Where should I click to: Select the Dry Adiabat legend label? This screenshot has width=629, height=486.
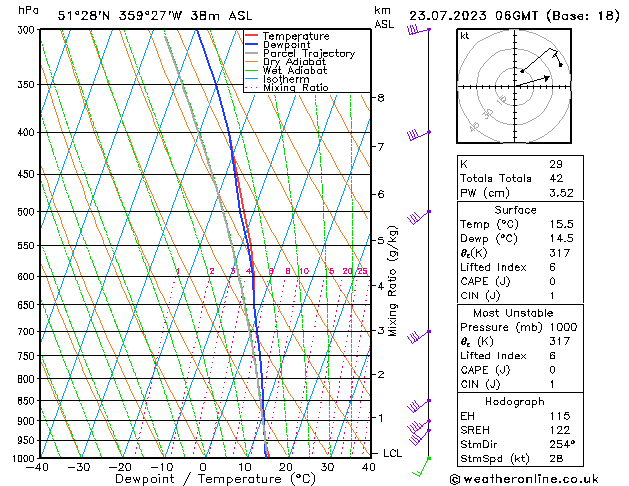(x=294, y=62)
